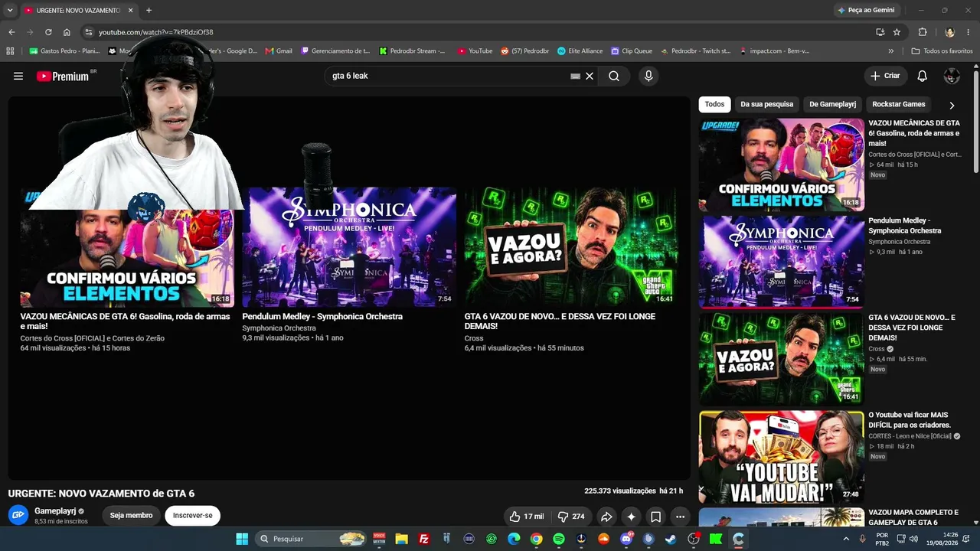Image resolution: width=980 pixels, height=551 pixels.
Task: Like the video (17 mil)
Action: pyautogui.click(x=526, y=517)
